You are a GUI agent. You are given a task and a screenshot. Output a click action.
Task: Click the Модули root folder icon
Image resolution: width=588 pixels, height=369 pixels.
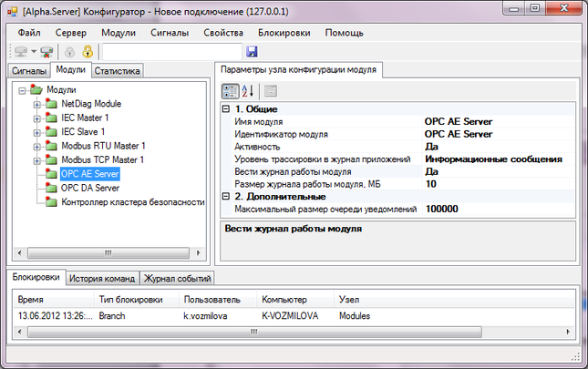[x=36, y=90]
